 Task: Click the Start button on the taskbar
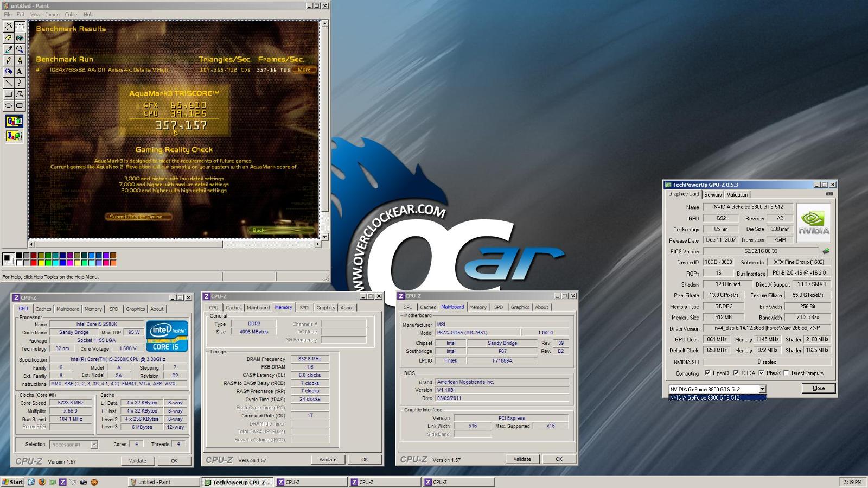12,482
